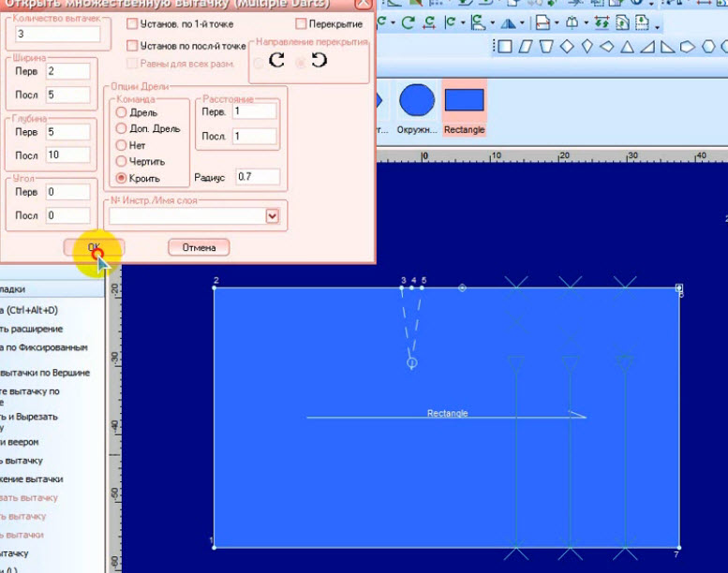Click the 'Rectangle' grainline label on canvas
Screen dimensions: 728x573
click(x=447, y=413)
